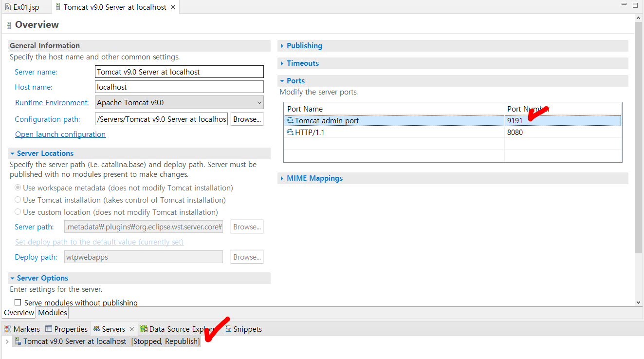The height and width of the screenshot is (359, 644).
Task: Open the Data Source Explorer view tab
Action: [x=178, y=329]
